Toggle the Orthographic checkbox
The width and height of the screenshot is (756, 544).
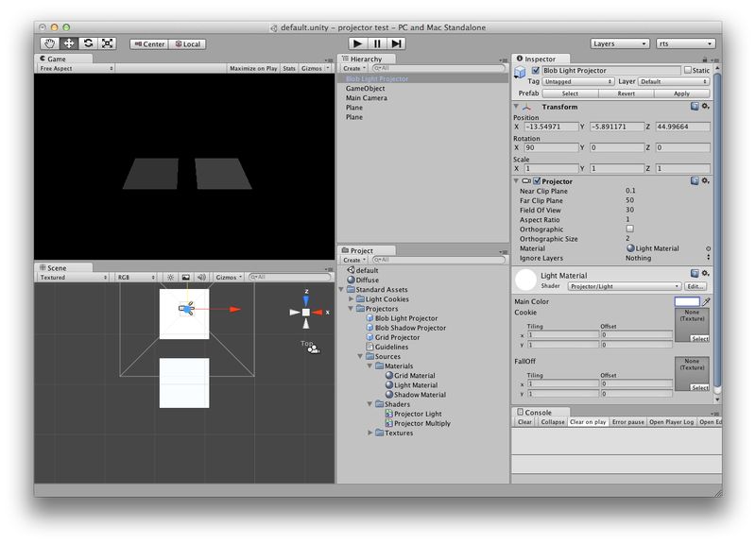pyautogui.click(x=629, y=229)
